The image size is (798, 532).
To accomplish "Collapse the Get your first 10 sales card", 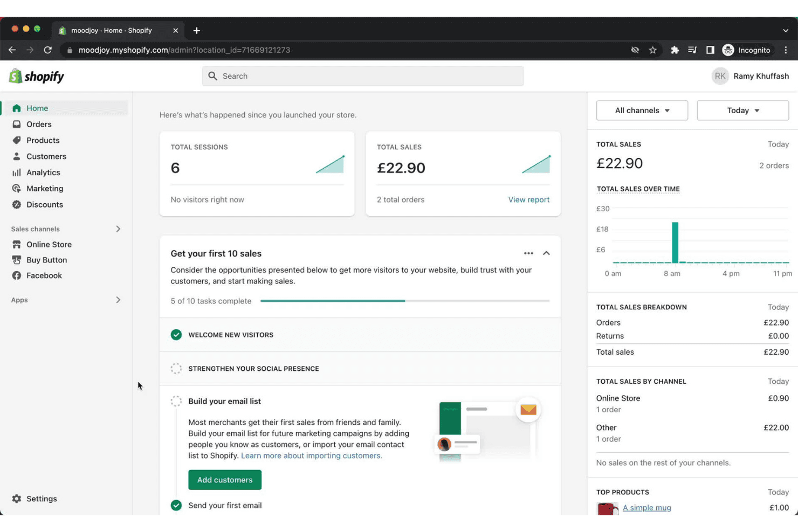I will 546,253.
